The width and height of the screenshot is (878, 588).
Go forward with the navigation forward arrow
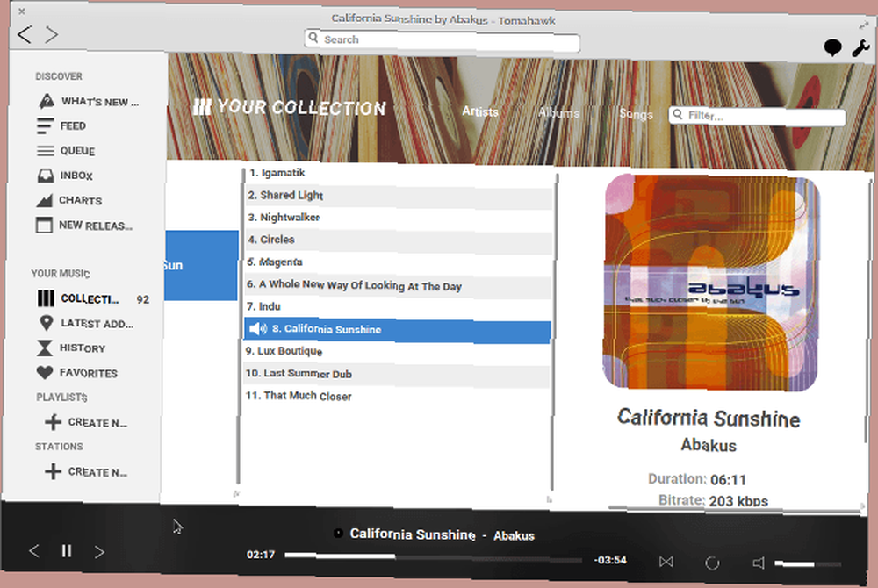[x=52, y=35]
